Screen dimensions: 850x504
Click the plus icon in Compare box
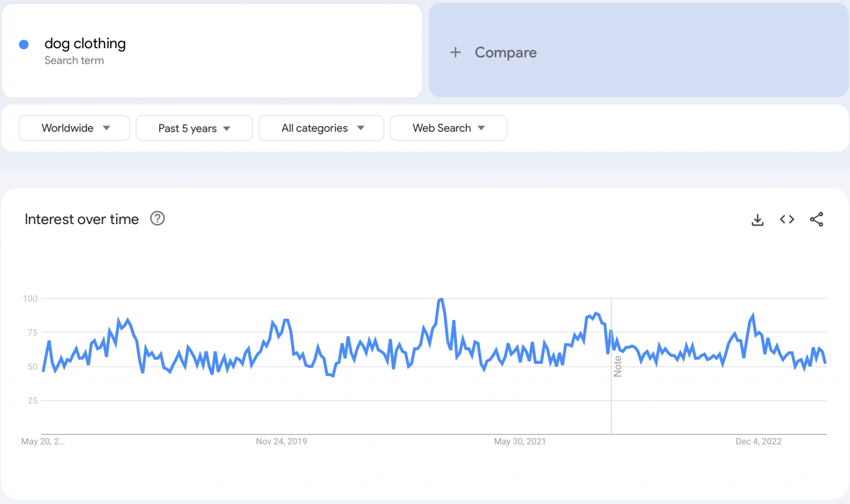coord(455,53)
